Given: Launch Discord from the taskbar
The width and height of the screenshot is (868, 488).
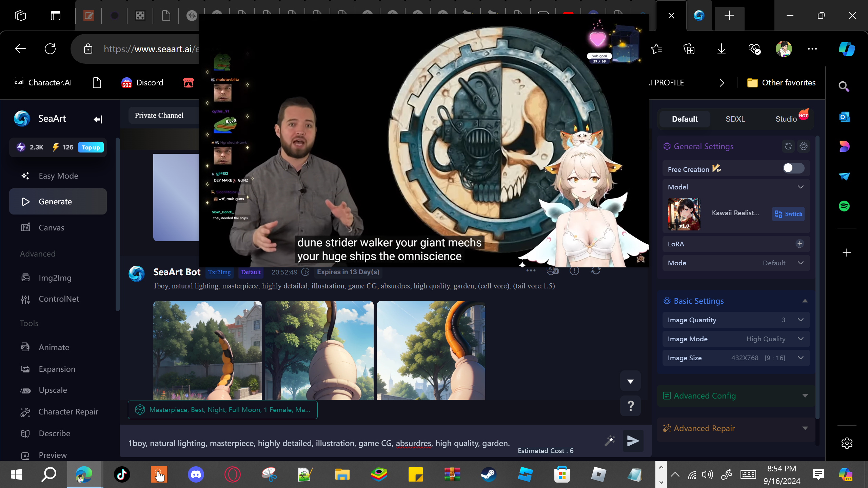Looking at the screenshot, I should point(196,474).
